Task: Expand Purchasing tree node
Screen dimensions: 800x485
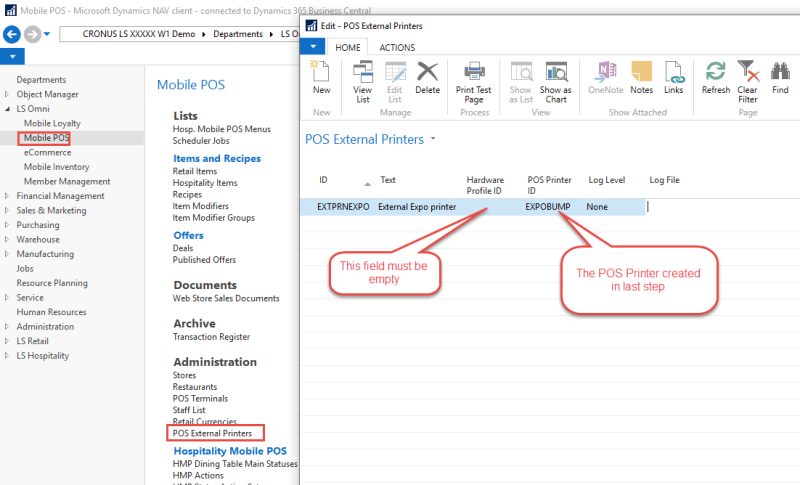Action: (x=7, y=224)
